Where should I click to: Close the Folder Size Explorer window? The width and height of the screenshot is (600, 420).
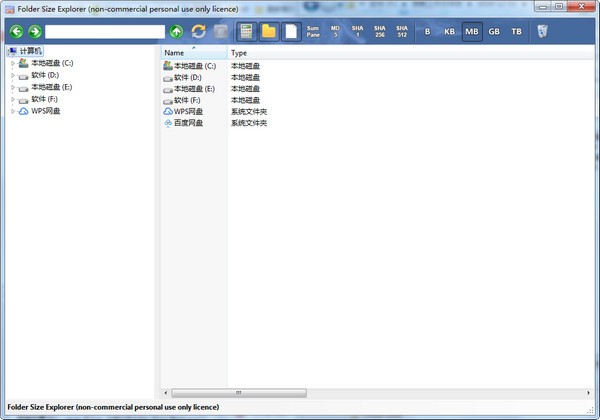coord(581,7)
